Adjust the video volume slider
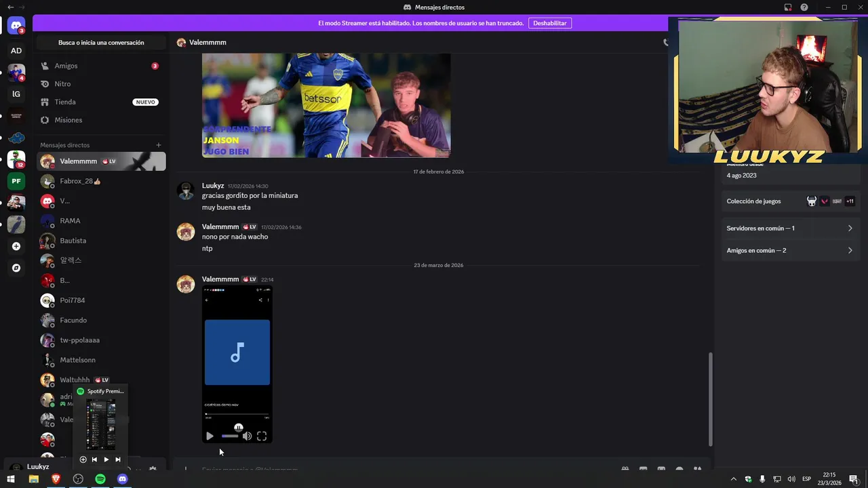 tap(230, 436)
